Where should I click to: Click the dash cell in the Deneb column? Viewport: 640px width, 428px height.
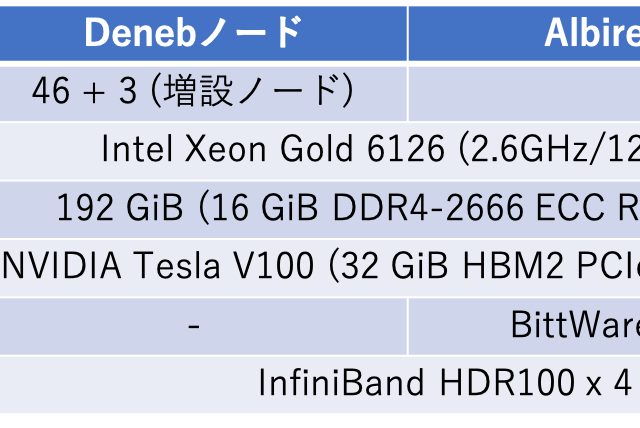tap(192, 325)
